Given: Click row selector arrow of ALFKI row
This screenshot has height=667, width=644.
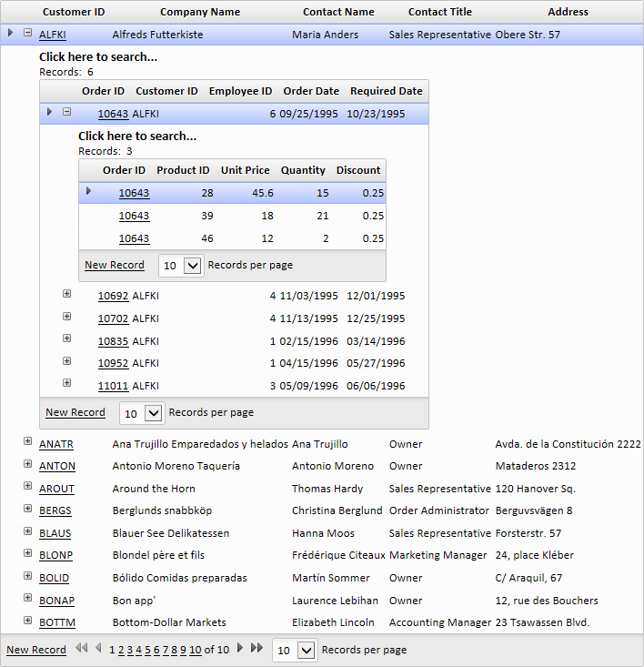Looking at the screenshot, I should coord(11,33).
